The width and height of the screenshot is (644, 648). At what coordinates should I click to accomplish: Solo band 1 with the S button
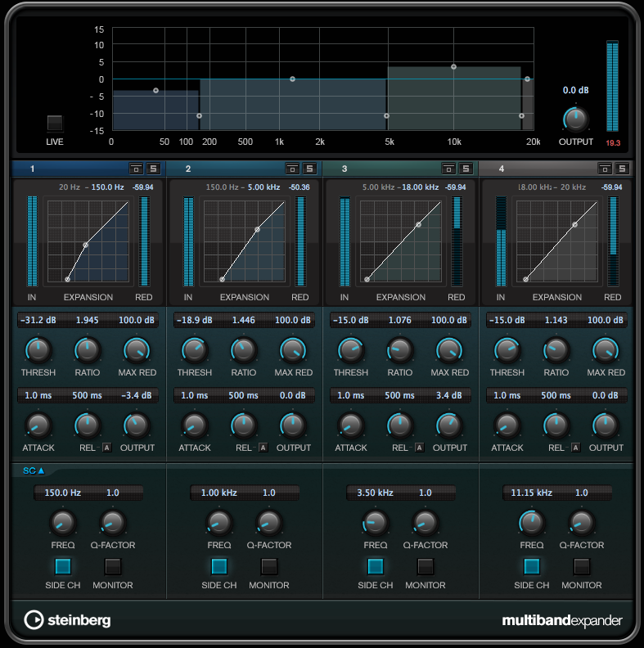(153, 169)
